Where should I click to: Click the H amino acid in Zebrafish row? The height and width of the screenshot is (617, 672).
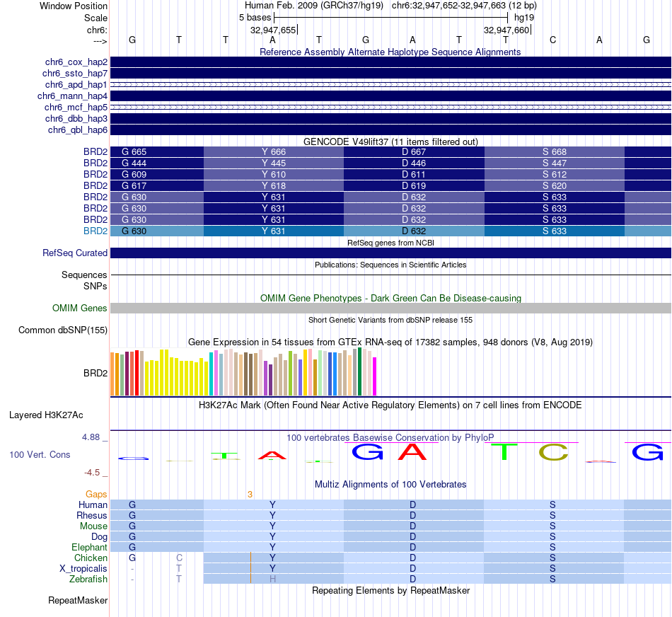coord(272,579)
